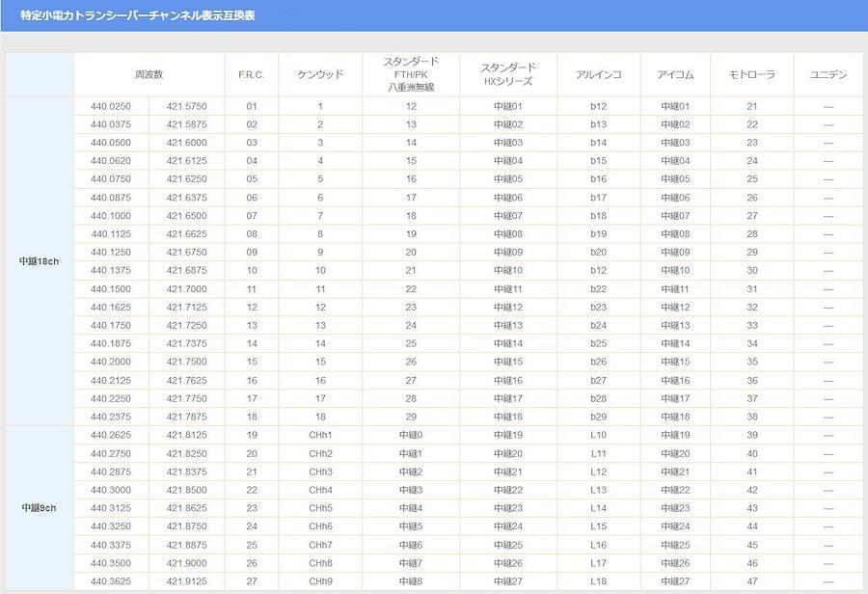
Task: Select the 中継9ch row group label
Action: point(40,507)
